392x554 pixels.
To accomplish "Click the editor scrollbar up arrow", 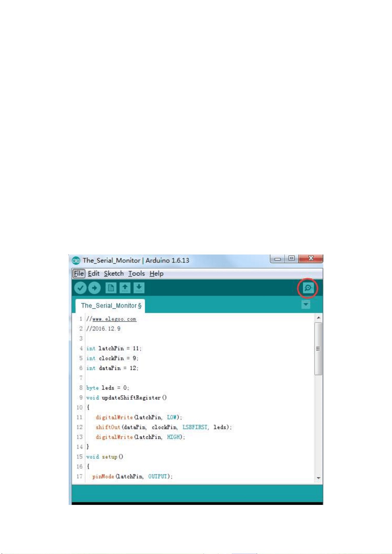I will tap(319, 318).
